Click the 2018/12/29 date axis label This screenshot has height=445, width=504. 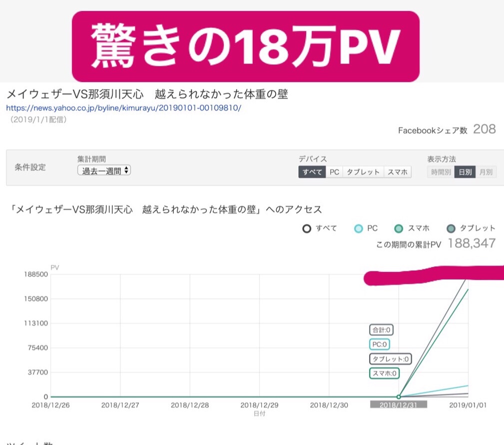(259, 405)
